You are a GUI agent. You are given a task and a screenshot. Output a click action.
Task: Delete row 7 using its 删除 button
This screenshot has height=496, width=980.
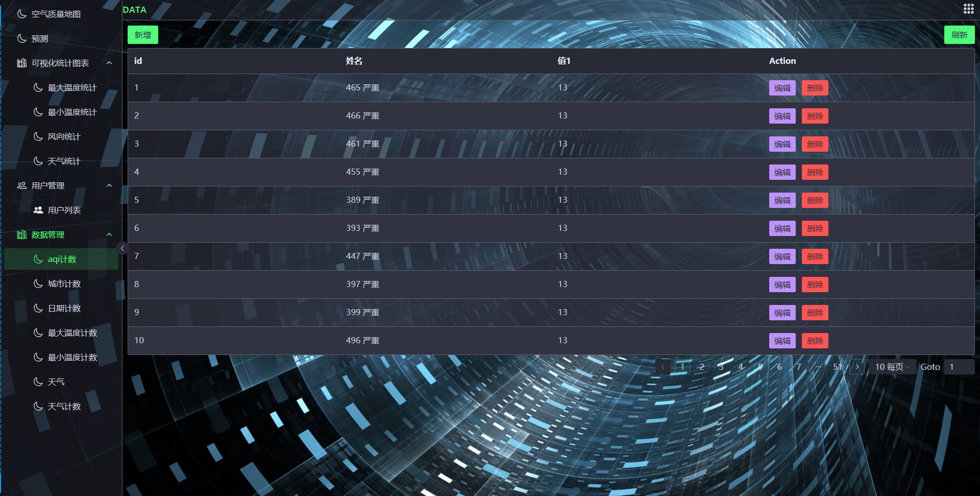click(x=815, y=256)
